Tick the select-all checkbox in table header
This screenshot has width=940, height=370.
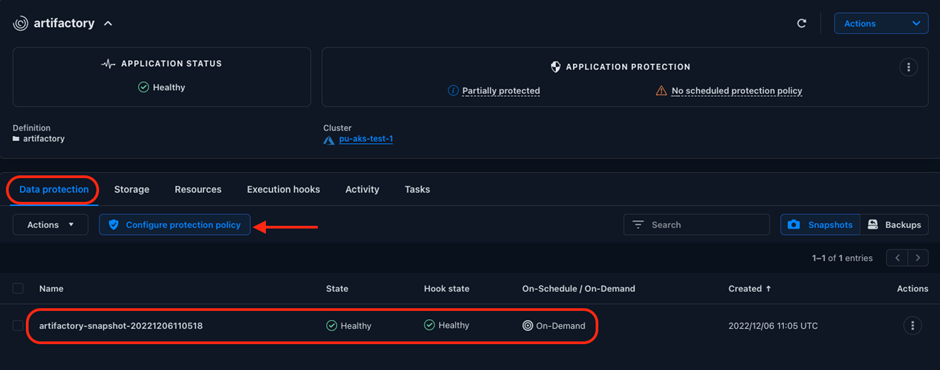[x=18, y=288]
